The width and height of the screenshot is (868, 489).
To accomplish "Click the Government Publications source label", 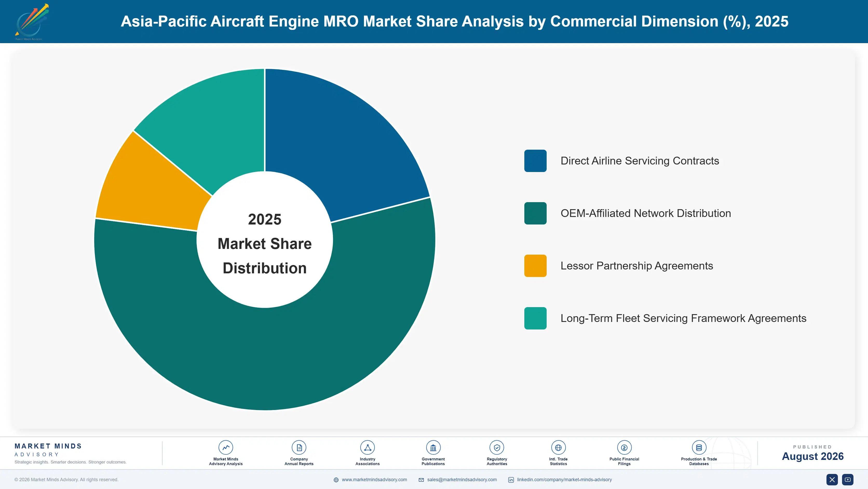I will (x=433, y=461).
